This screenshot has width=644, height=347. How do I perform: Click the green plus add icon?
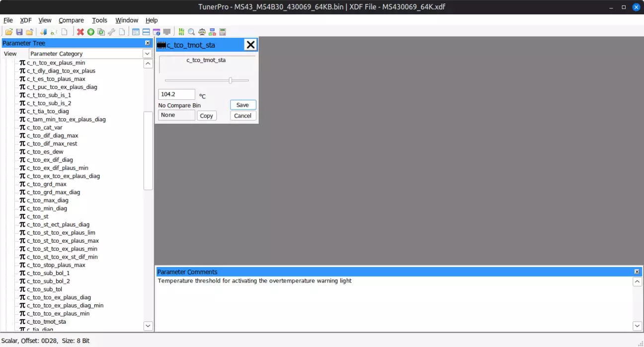(x=91, y=32)
